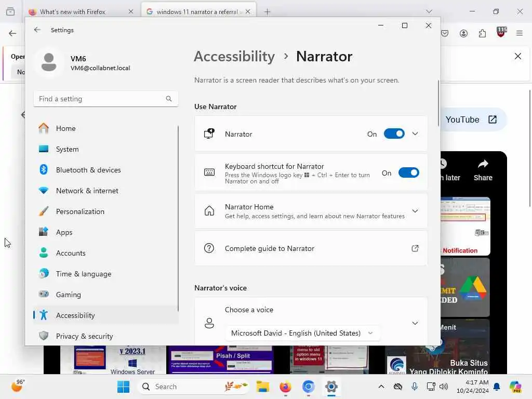Open Apps settings category
This screenshot has width=532, height=399.
[x=105, y=232]
